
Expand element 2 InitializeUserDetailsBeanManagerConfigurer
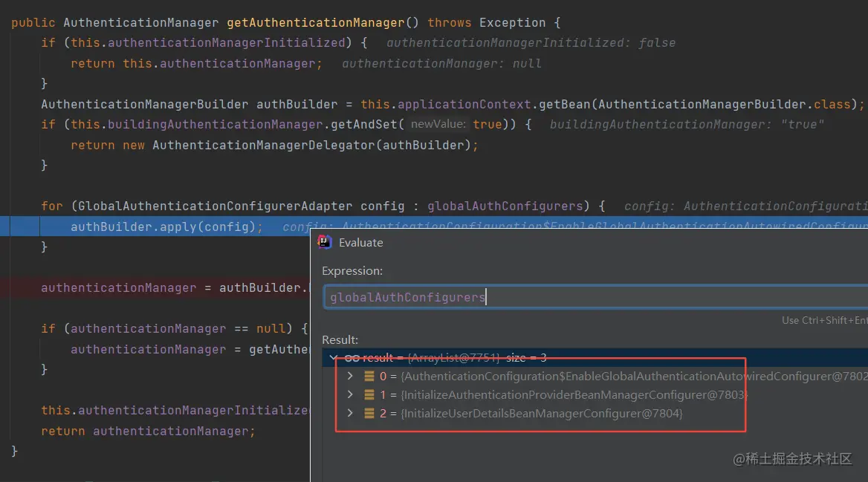(x=350, y=414)
